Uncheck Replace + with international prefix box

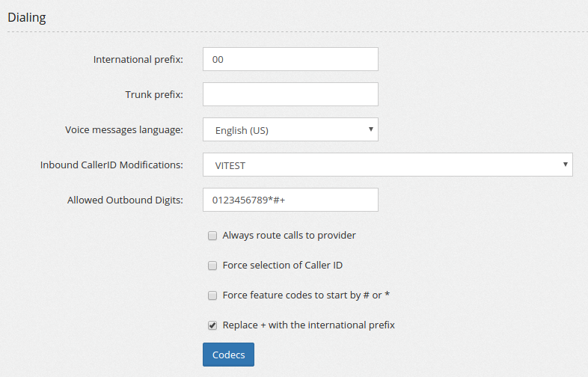coord(212,325)
